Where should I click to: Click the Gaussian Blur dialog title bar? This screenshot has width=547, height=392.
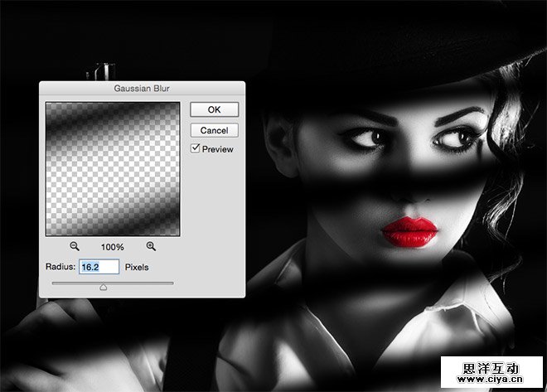142,87
